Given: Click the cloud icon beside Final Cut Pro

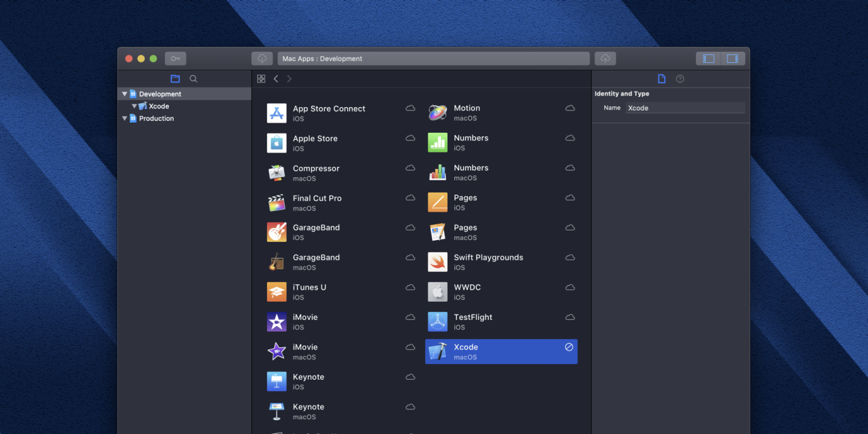Looking at the screenshot, I should (410, 198).
